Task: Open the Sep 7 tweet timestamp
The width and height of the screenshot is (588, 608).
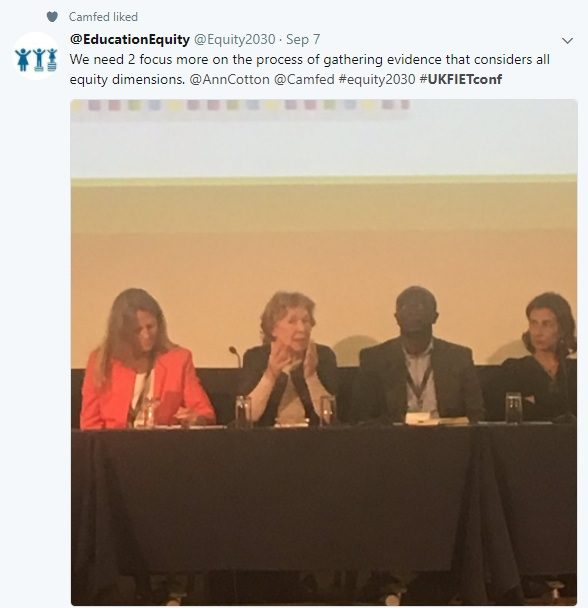Action: pos(303,39)
